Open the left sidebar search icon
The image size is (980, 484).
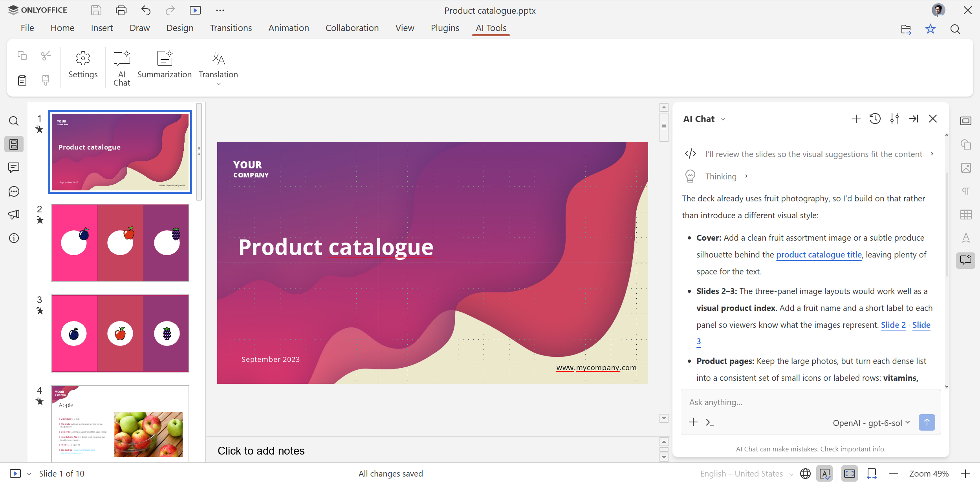pos(14,121)
